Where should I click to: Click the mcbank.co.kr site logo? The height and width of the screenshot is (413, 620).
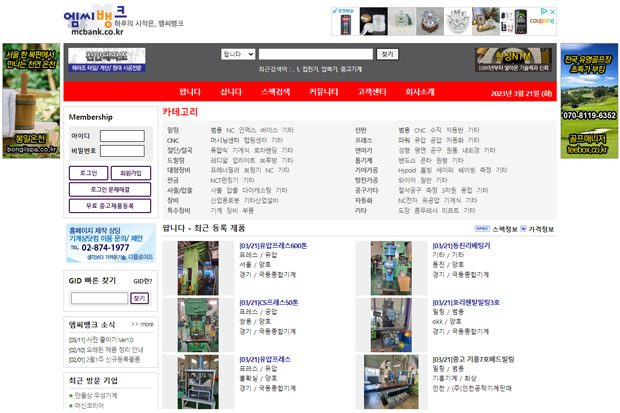[98, 21]
